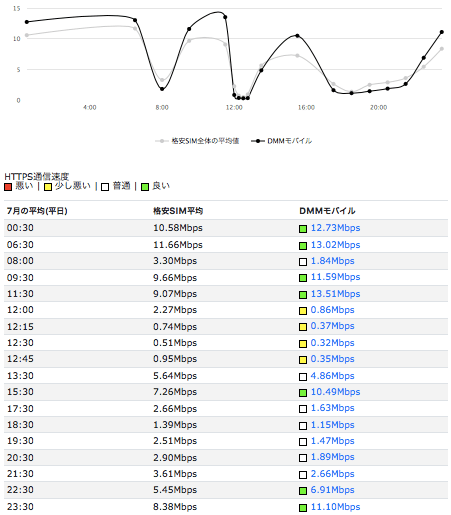451x515 pixels.
Task: Open the 11.10Mbps link at 23:30
Action: tap(335, 507)
